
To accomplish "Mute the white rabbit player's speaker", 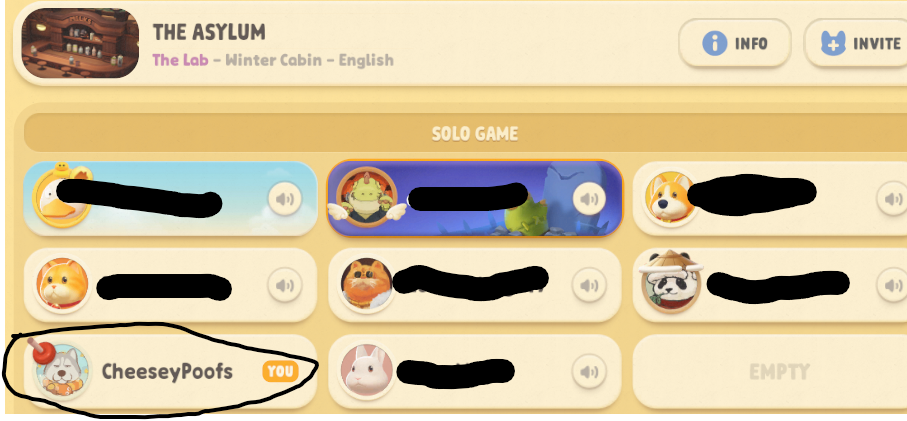I will point(589,371).
